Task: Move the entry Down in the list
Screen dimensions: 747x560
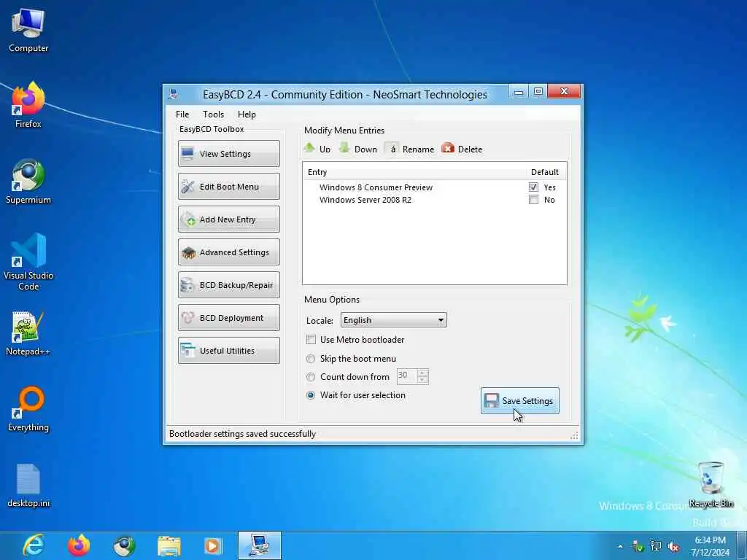Action: [x=358, y=149]
